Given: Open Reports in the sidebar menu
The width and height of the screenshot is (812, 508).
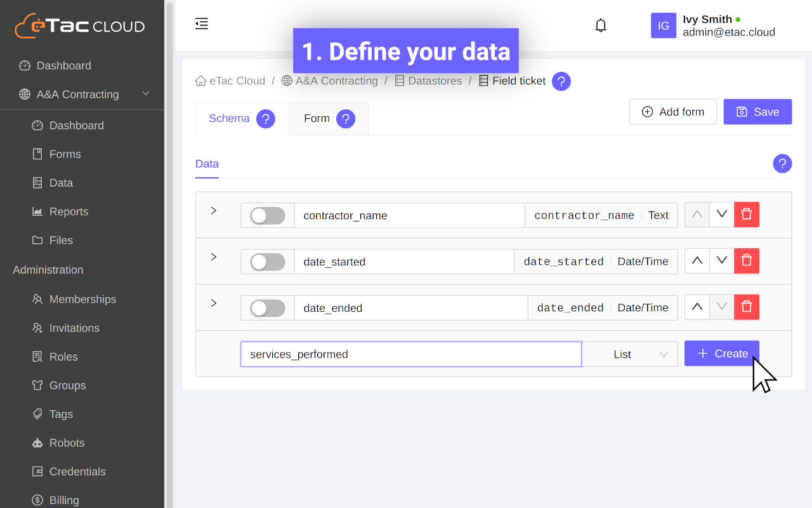Looking at the screenshot, I should click(x=69, y=211).
